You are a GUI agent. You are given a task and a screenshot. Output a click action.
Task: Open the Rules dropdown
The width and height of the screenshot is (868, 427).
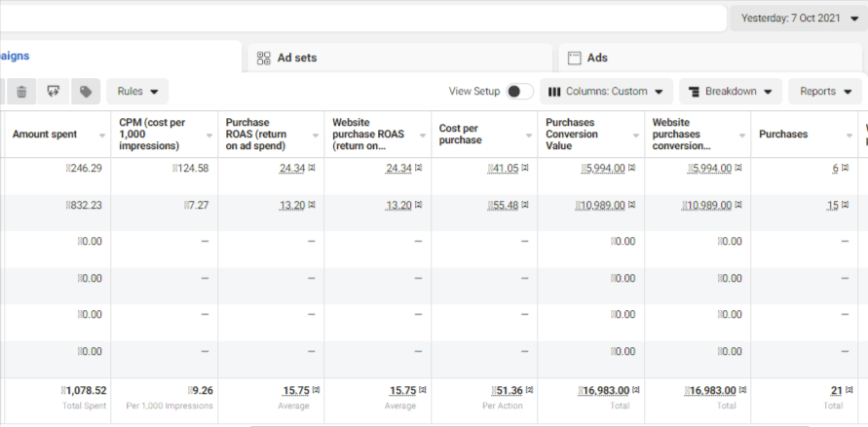[x=137, y=92]
